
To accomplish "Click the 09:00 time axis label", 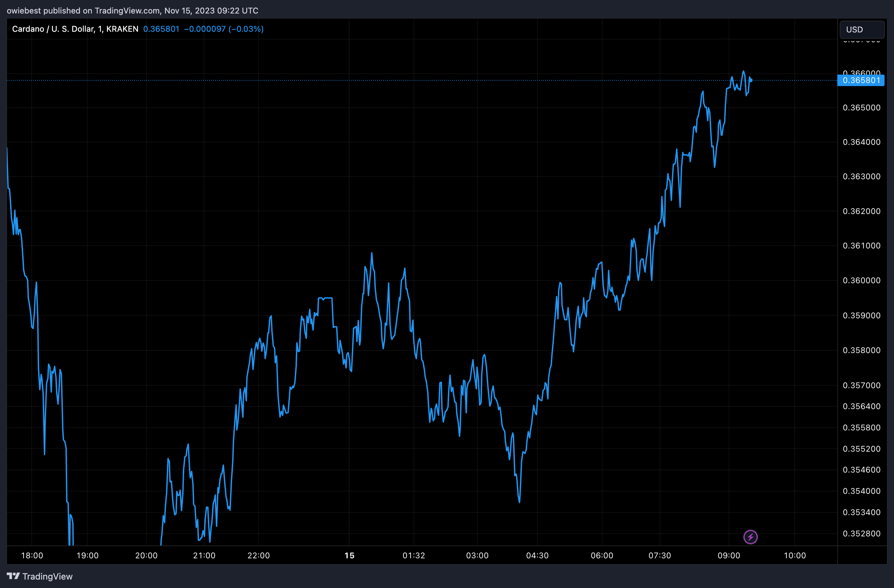I will click(x=729, y=555).
